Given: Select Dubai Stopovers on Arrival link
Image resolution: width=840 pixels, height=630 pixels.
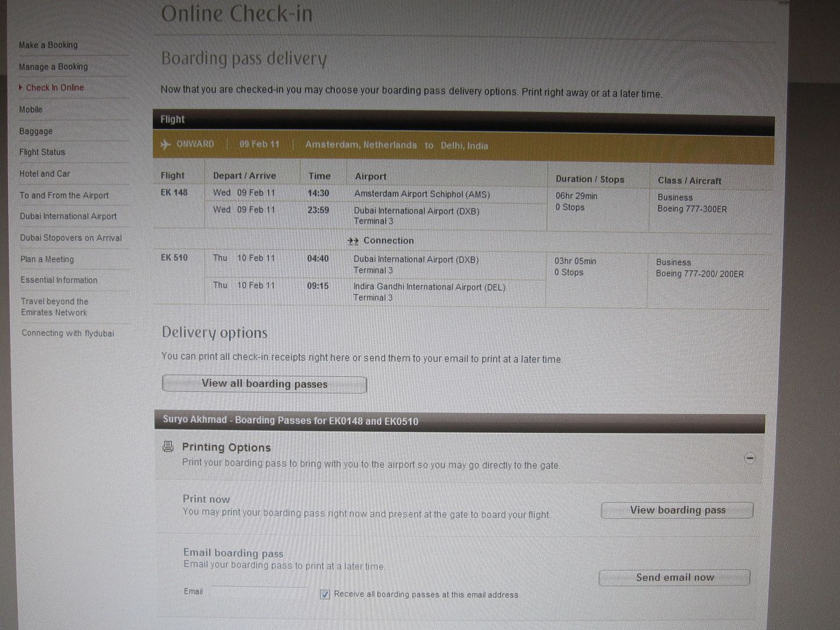Looking at the screenshot, I should (71, 238).
